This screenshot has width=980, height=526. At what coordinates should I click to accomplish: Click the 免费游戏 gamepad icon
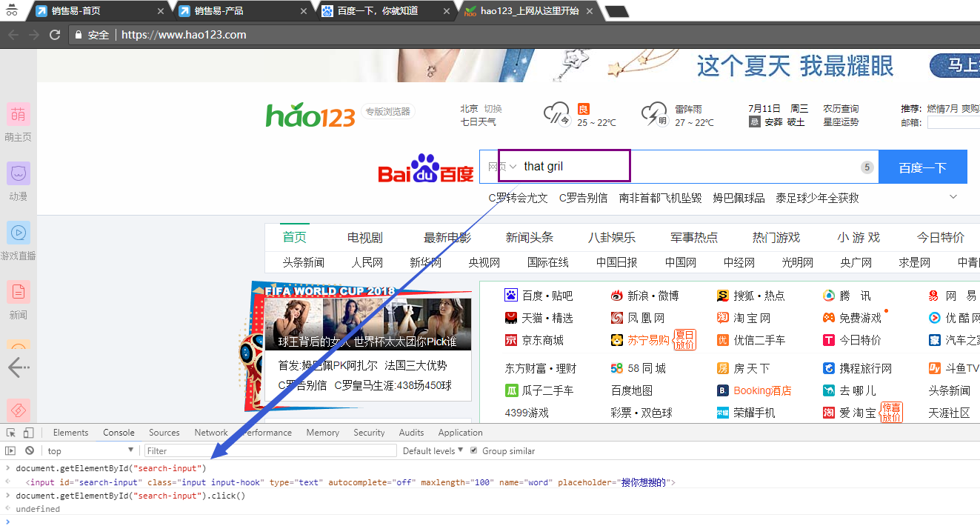(829, 318)
